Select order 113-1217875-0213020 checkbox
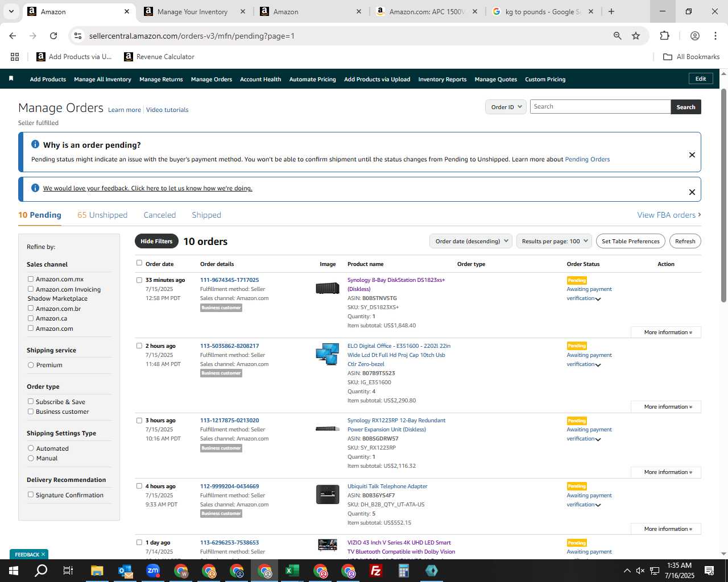Viewport: 728px width, 582px height. (139, 421)
